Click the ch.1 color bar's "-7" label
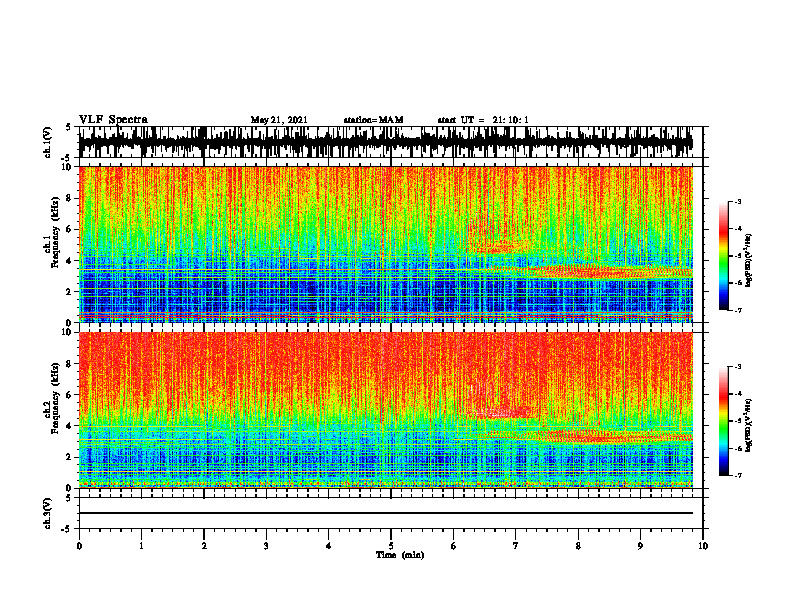This screenshot has height=612, width=792. click(x=737, y=310)
